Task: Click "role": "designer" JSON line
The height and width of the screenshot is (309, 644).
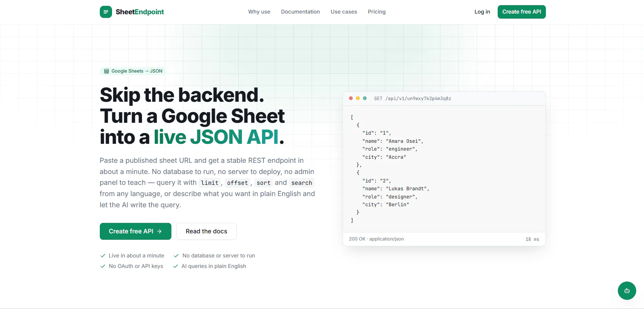Action: [390, 197]
